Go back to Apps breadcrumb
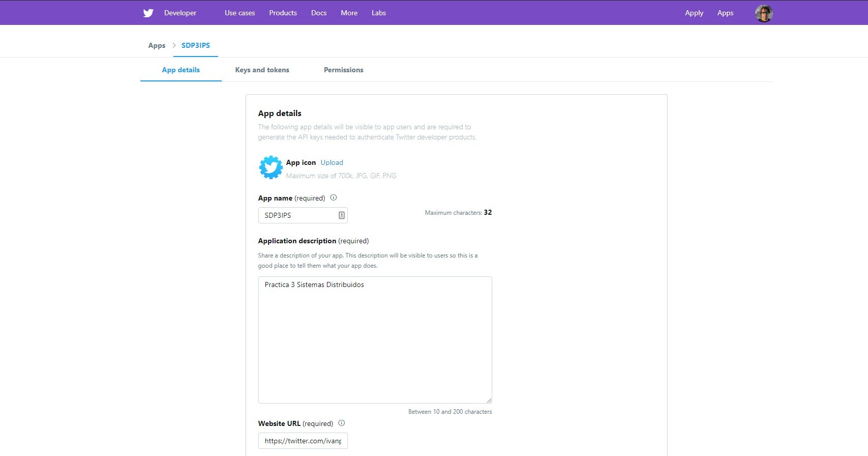 pyautogui.click(x=157, y=45)
